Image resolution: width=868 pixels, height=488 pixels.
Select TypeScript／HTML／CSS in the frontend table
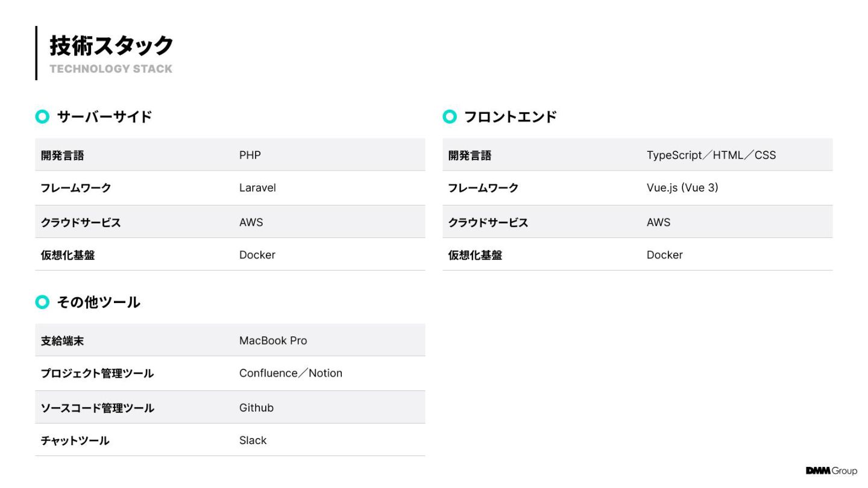(711, 155)
